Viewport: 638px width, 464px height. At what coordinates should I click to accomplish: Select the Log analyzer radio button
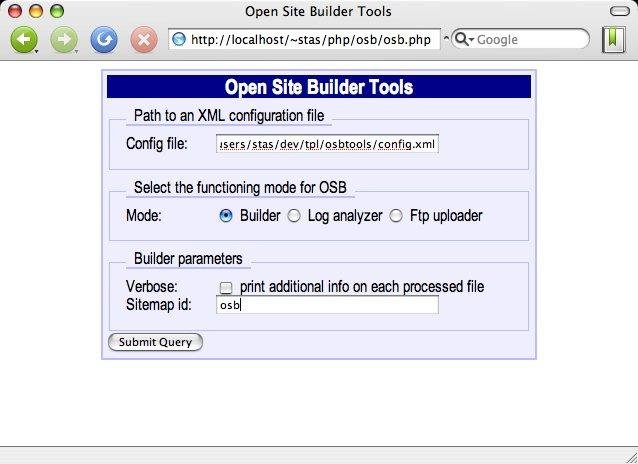click(x=294, y=216)
